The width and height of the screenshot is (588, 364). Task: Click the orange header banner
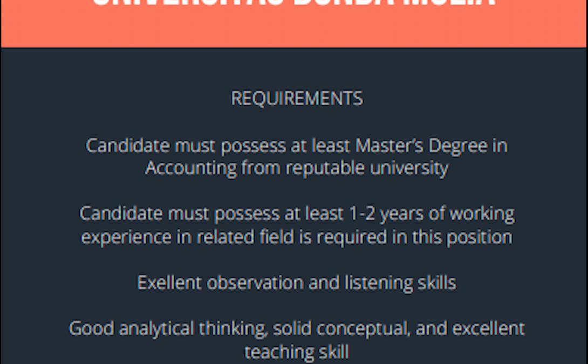pos(294,23)
